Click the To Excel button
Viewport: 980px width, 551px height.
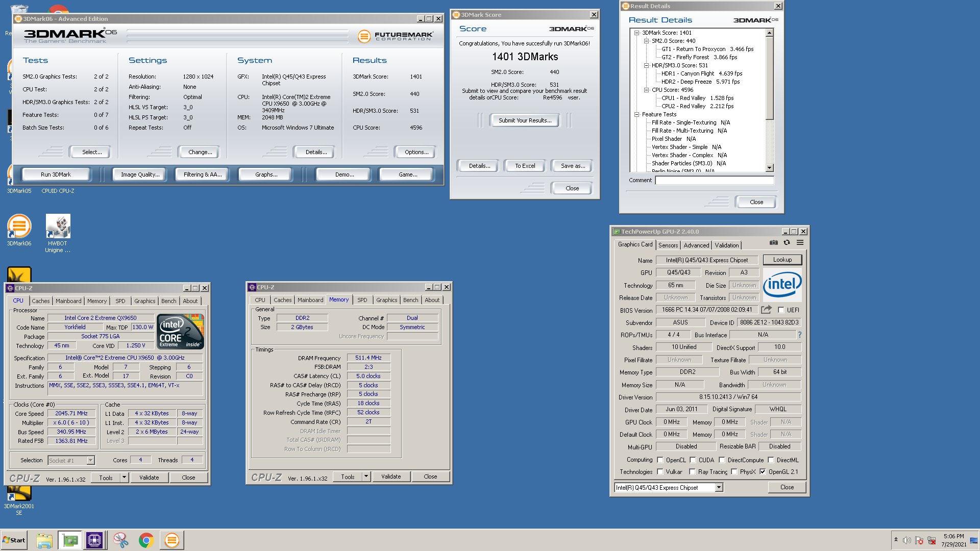[x=525, y=166]
